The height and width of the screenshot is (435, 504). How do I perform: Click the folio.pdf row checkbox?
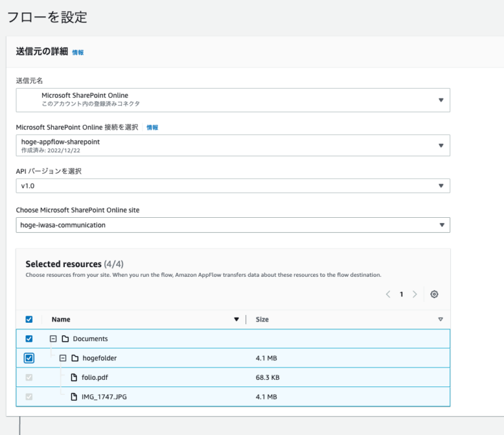[x=29, y=377]
